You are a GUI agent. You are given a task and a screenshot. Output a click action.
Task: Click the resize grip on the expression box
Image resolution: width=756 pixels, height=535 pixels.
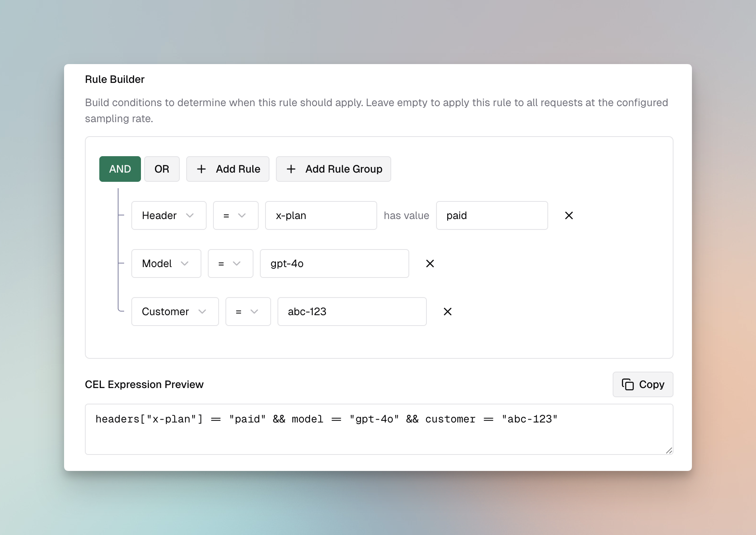669,451
